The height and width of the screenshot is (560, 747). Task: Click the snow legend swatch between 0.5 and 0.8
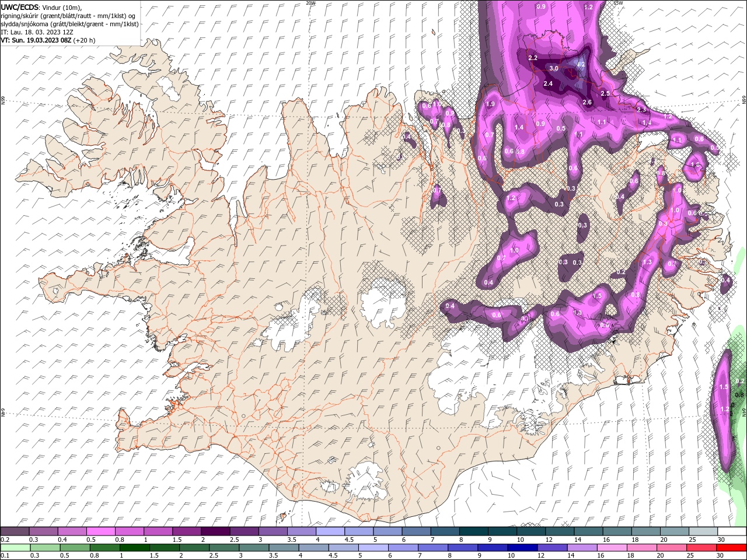tap(100, 531)
